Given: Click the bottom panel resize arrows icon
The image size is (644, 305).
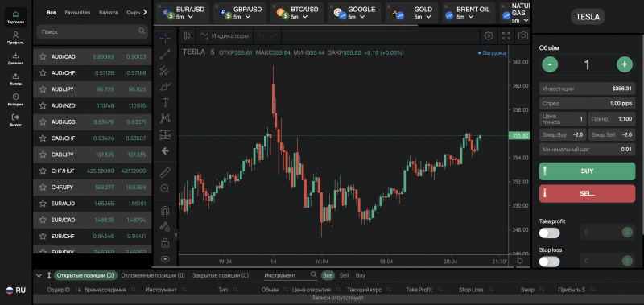Looking at the screenshot, I should click(49, 275).
